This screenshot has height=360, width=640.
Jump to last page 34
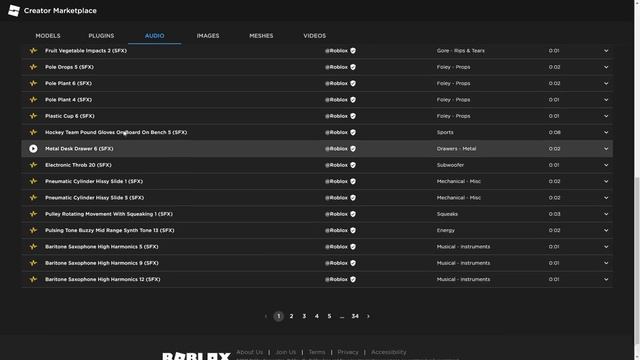[355, 316]
